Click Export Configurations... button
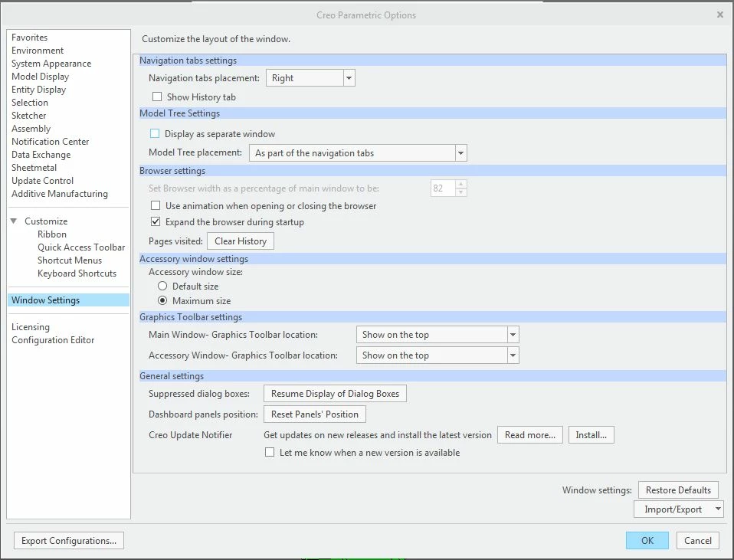This screenshot has width=734, height=560. point(69,541)
